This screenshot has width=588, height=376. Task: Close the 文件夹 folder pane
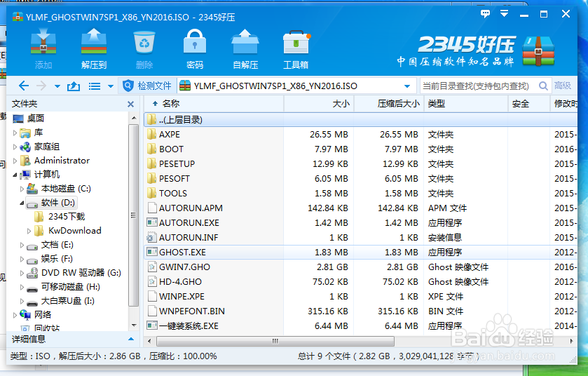[130, 104]
